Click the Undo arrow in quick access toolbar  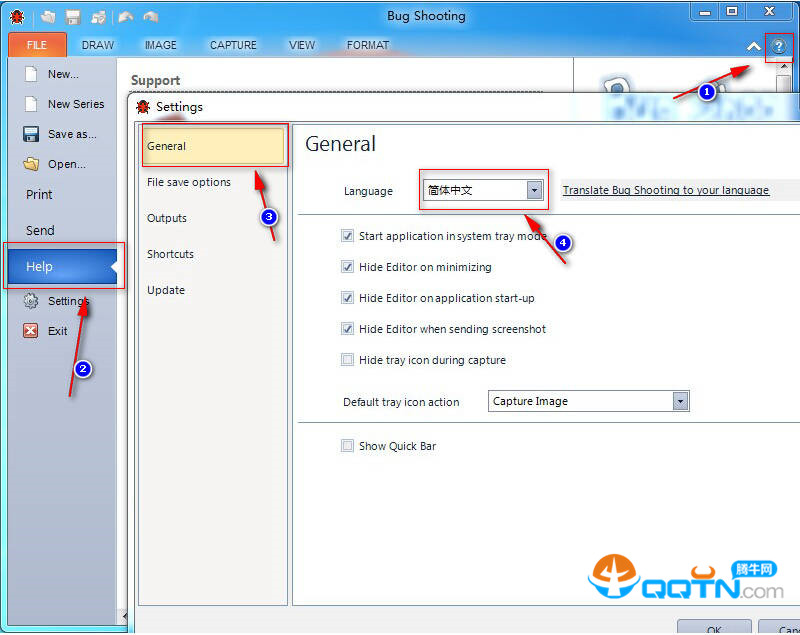pyautogui.click(x=125, y=17)
